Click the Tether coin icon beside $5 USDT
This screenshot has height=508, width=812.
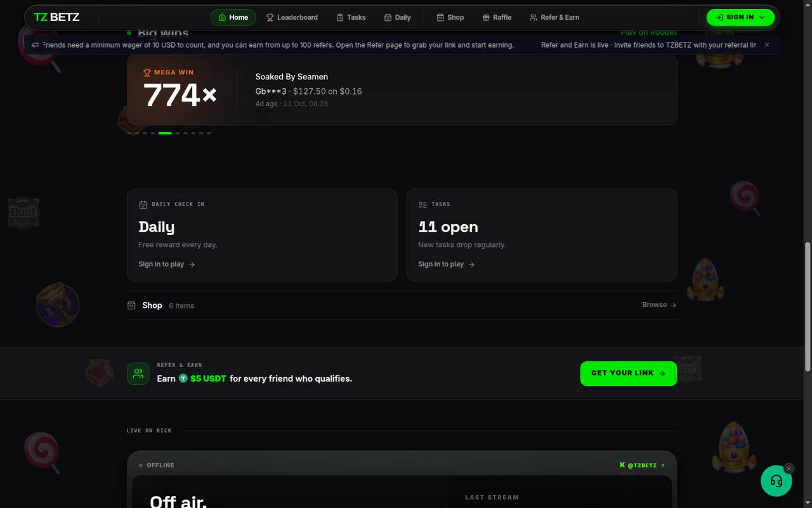[x=183, y=378]
